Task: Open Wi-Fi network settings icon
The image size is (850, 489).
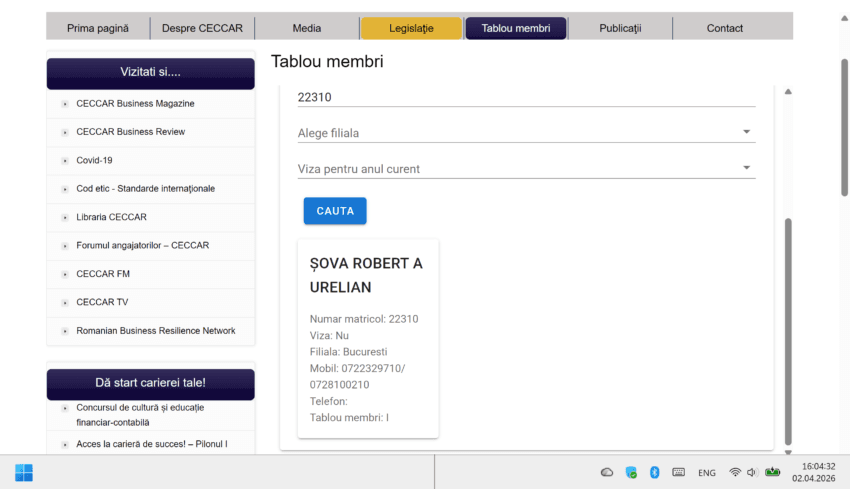Action: tap(735, 472)
